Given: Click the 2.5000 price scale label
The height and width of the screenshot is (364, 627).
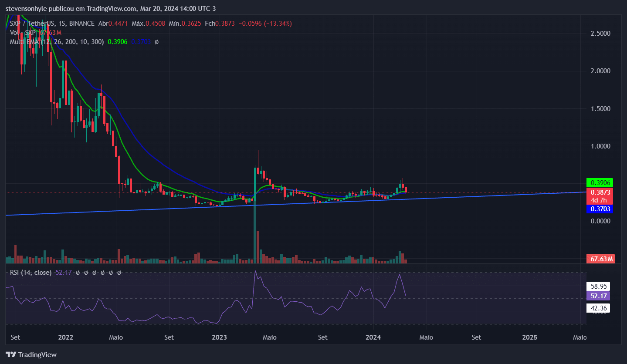Looking at the screenshot, I should [600, 34].
